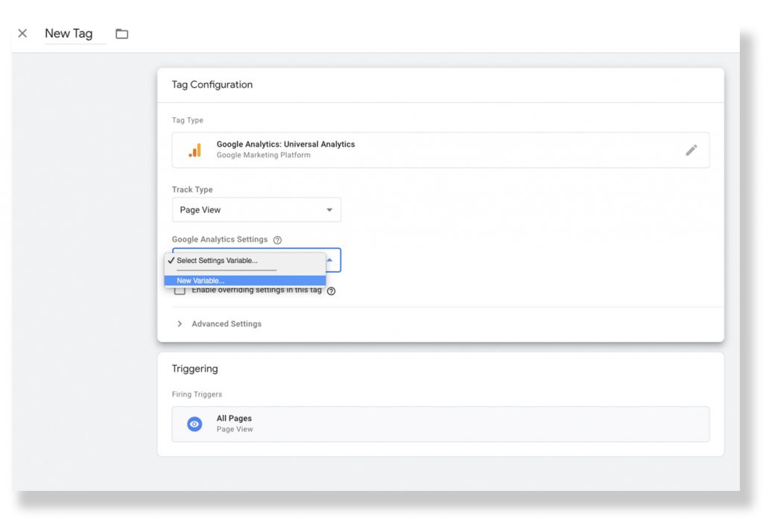Select the All Pages firing trigger
The width and height of the screenshot is (763, 532).
coord(440,424)
